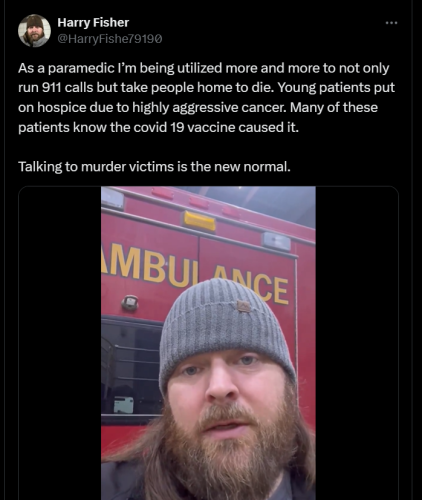Click the ambulance door lock in the video
This screenshot has height=500, width=422.
point(130,302)
